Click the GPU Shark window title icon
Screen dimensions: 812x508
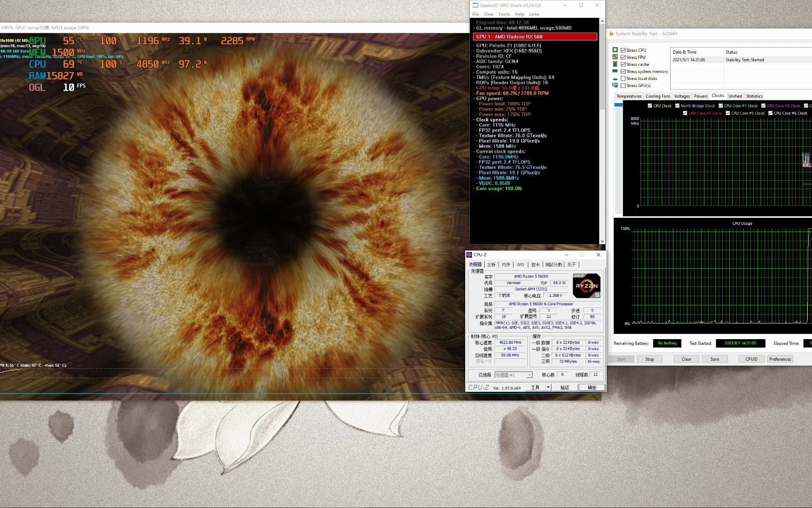(x=475, y=5)
